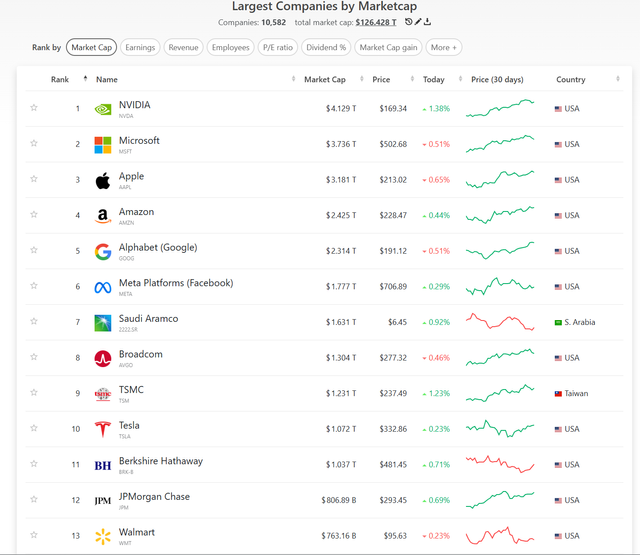640x555 pixels.
Task: Click the Tesla logo icon
Action: [x=102, y=429]
